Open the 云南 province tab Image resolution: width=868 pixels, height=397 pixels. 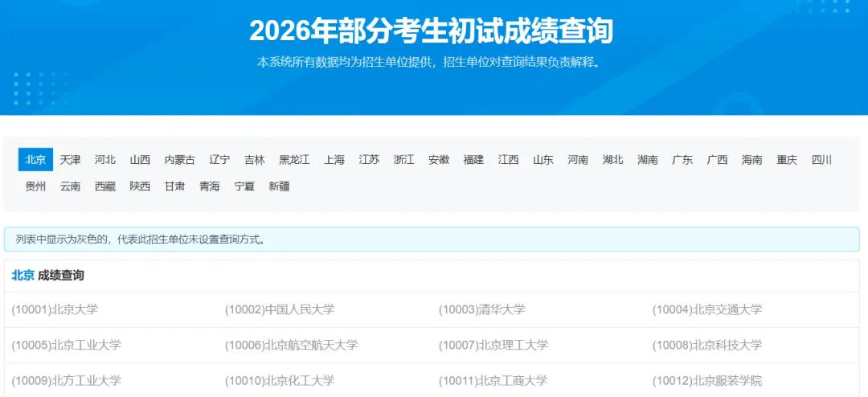click(x=70, y=186)
